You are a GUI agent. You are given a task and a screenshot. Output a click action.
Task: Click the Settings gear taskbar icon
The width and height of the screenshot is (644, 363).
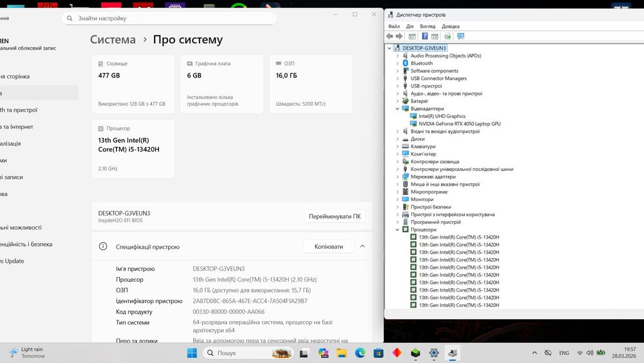pos(434,353)
